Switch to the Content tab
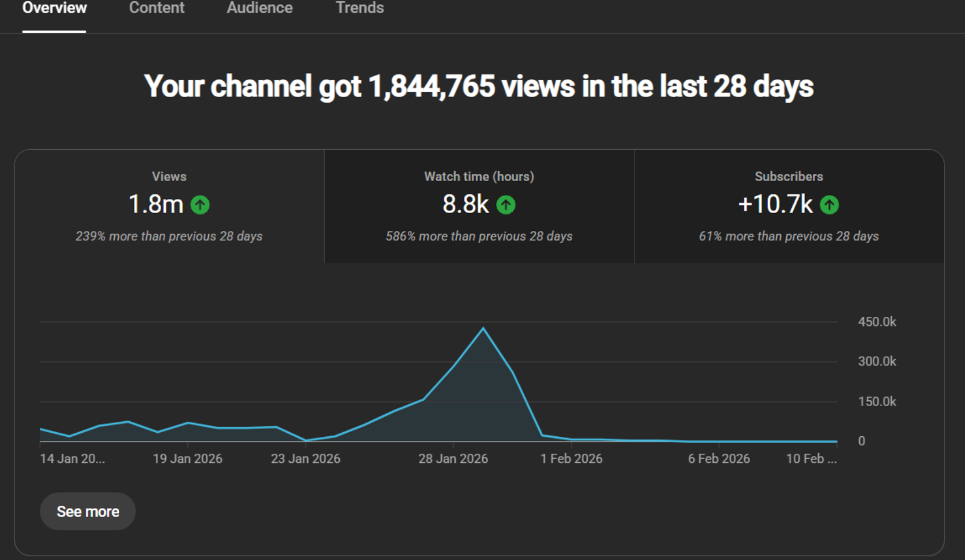 pyautogui.click(x=156, y=8)
